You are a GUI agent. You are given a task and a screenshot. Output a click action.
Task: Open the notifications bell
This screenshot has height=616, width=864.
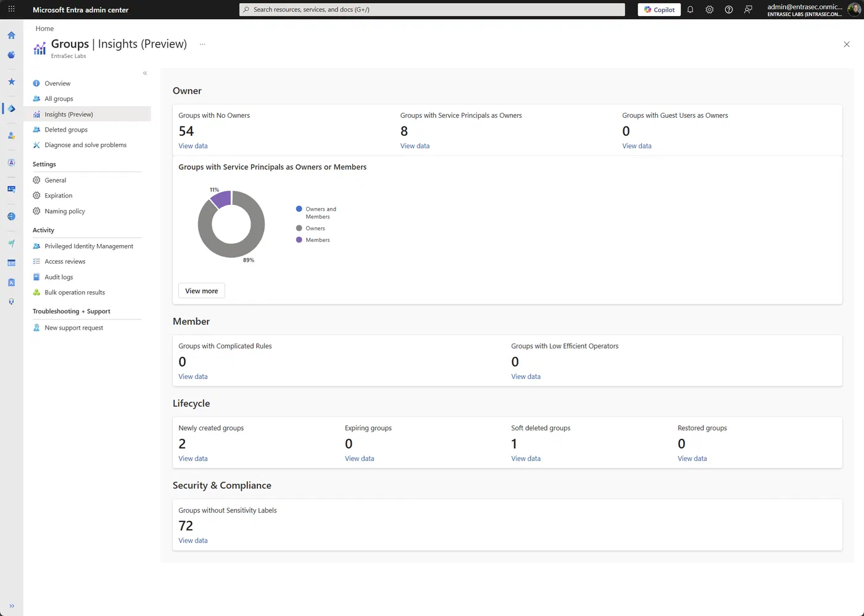coord(690,9)
